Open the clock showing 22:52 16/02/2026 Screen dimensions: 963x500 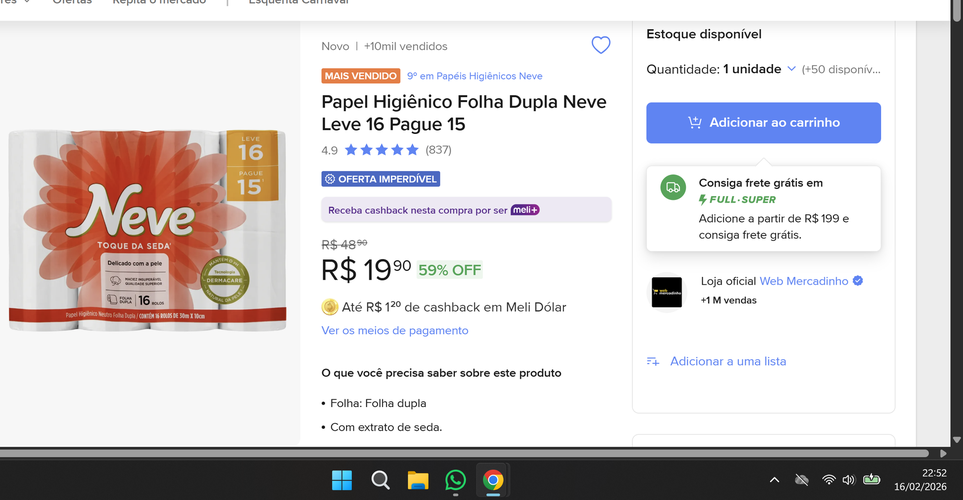coord(920,480)
